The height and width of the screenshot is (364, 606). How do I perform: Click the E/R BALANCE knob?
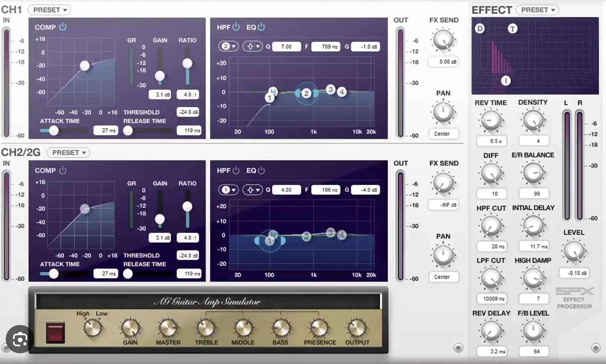point(533,173)
